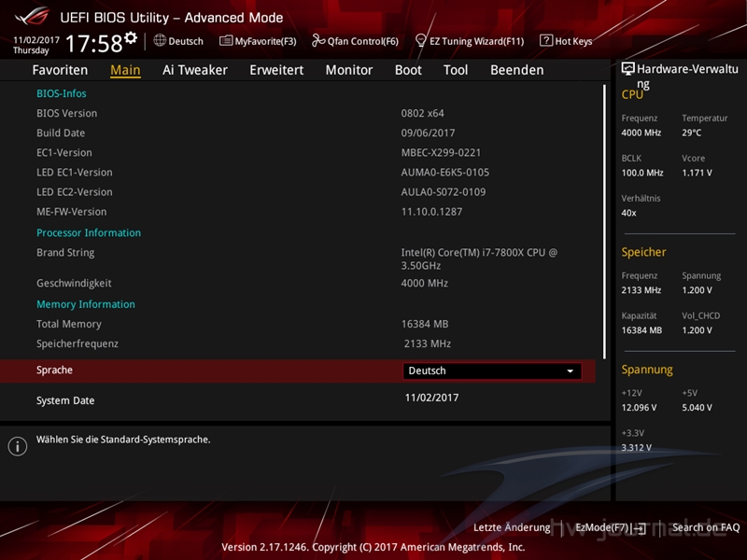Click the Deutsch language button in header
The height and width of the screenshot is (560, 747).
point(178,41)
